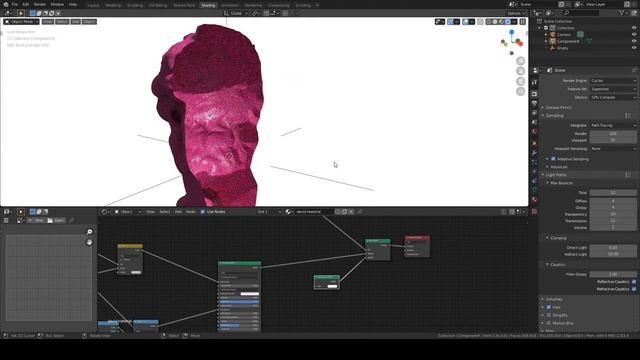Open the Device GPU Compute dropdown

click(613, 98)
